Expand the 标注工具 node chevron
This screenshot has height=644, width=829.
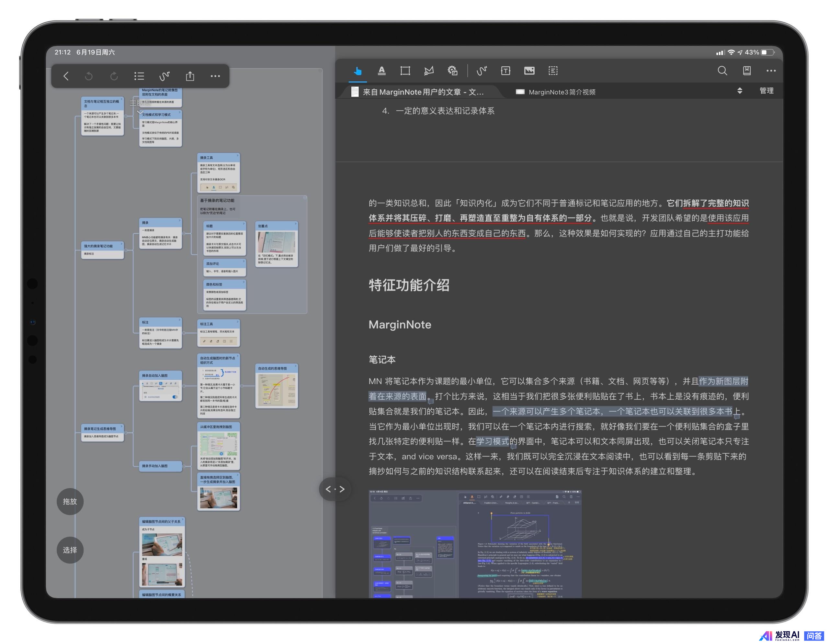coord(238,322)
